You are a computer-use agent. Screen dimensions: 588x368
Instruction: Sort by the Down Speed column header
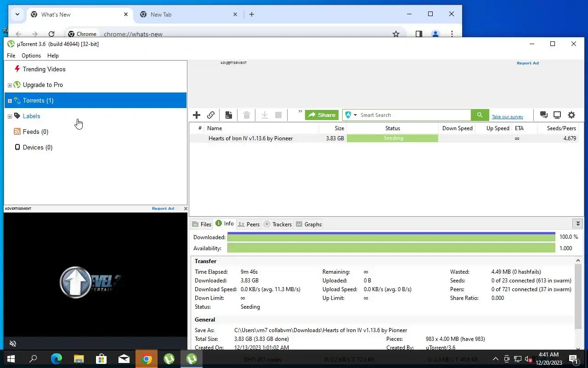tap(457, 128)
